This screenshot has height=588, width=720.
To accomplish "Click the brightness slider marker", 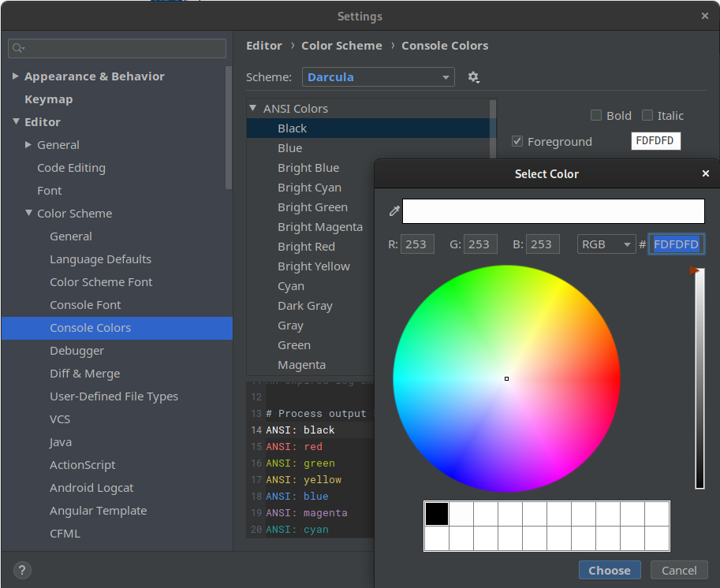I will pyautogui.click(x=694, y=271).
